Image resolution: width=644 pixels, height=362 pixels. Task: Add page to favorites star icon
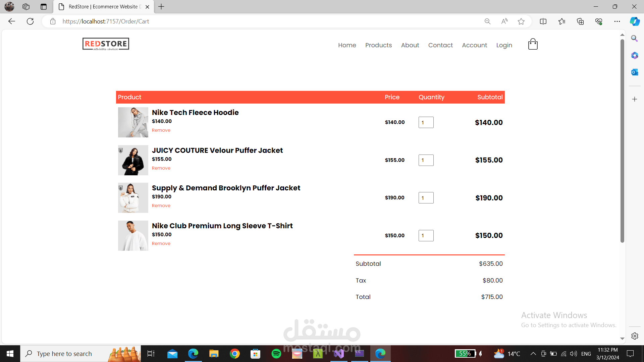(x=521, y=21)
